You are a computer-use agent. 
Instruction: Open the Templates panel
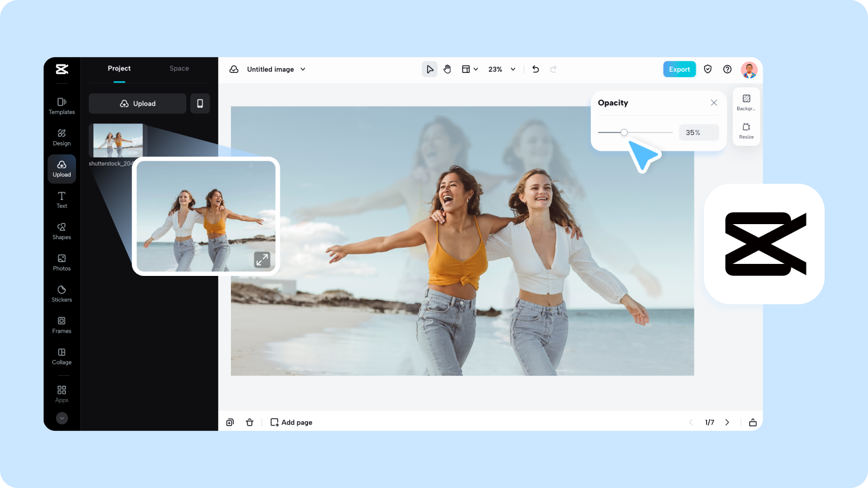61,106
